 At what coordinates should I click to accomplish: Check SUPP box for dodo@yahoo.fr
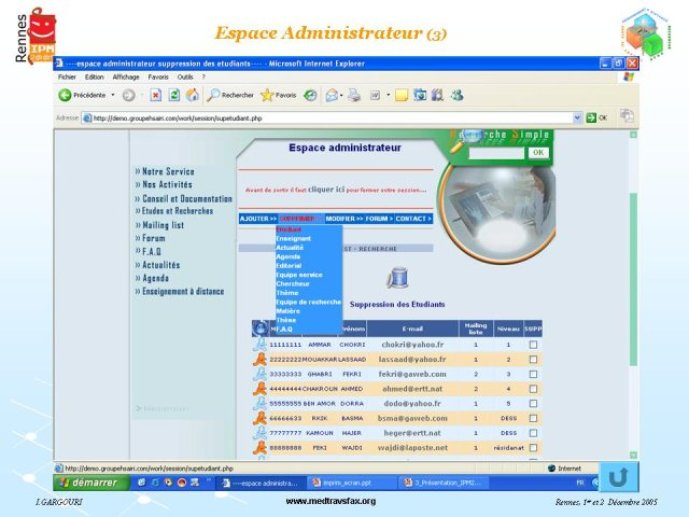533,403
